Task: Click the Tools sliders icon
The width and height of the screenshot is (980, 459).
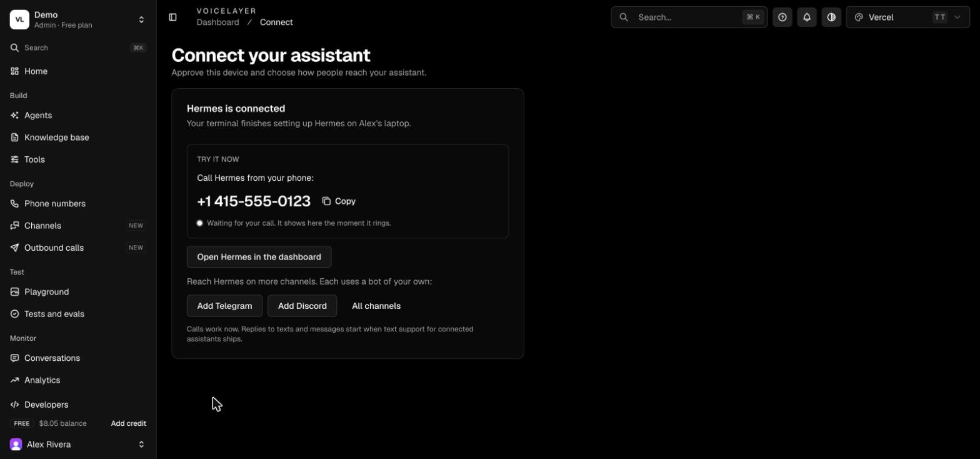Action: click(x=14, y=159)
